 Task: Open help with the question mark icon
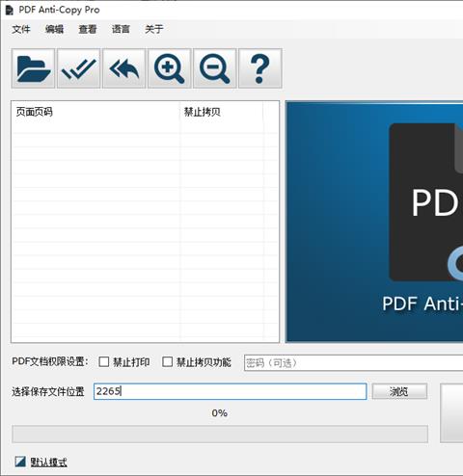click(260, 68)
